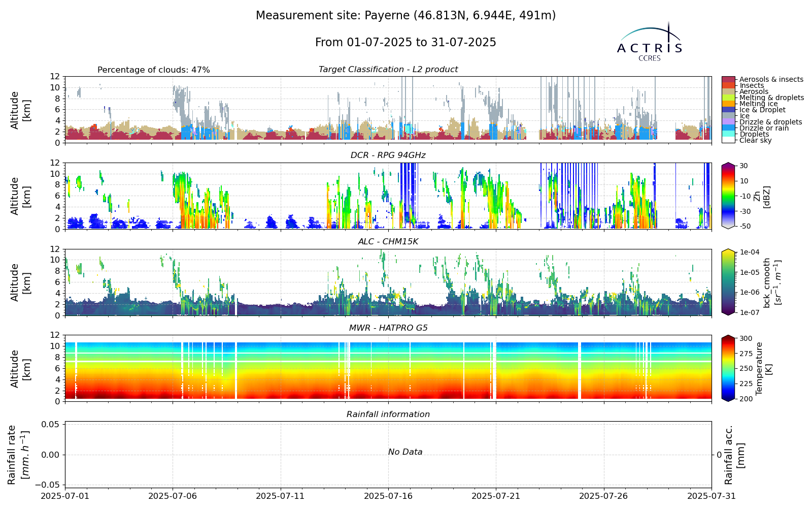Click the ALC - CHM15K panel title
Screen dimensions: 812x508
point(388,242)
